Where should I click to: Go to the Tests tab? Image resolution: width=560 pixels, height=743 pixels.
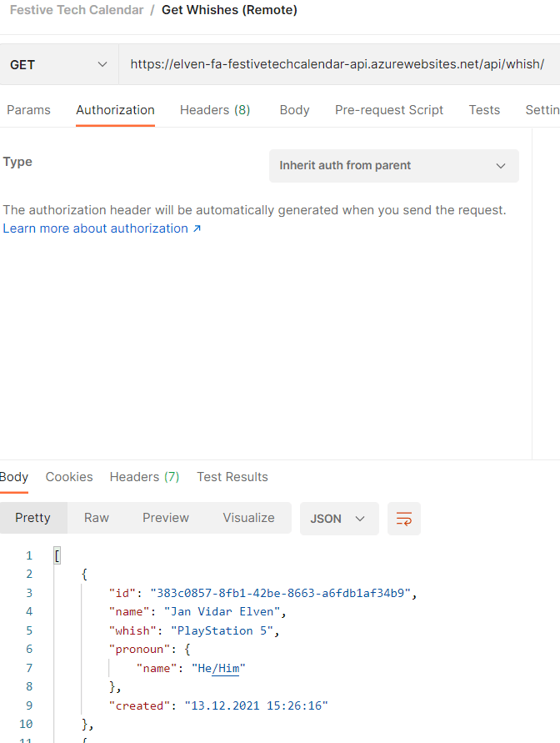484,110
